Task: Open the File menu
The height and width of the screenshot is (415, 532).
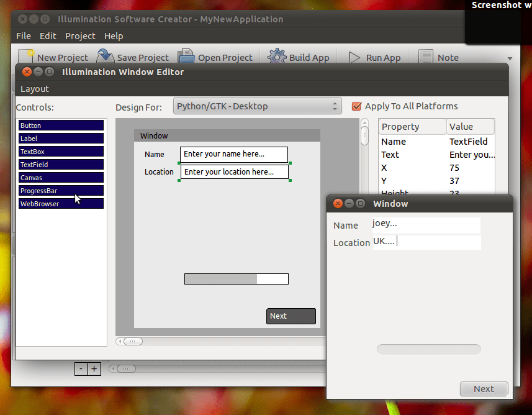Action: (x=24, y=36)
